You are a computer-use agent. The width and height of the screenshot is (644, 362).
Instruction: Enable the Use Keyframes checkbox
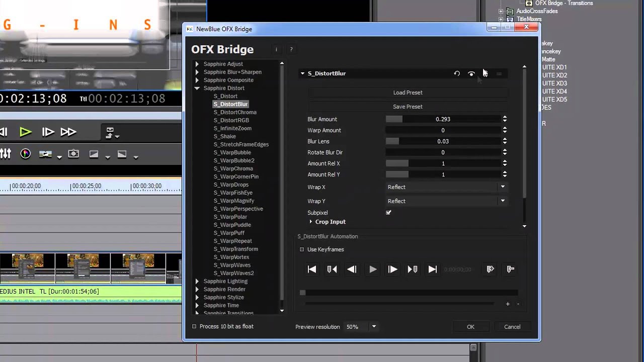pyautogui.click(x=302, y=249)
